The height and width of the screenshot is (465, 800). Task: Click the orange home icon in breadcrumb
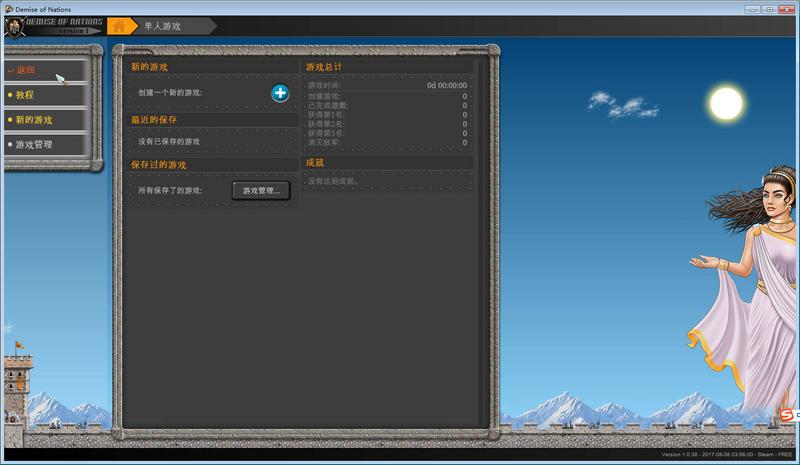pyautogui.click(x=122, y=26)
